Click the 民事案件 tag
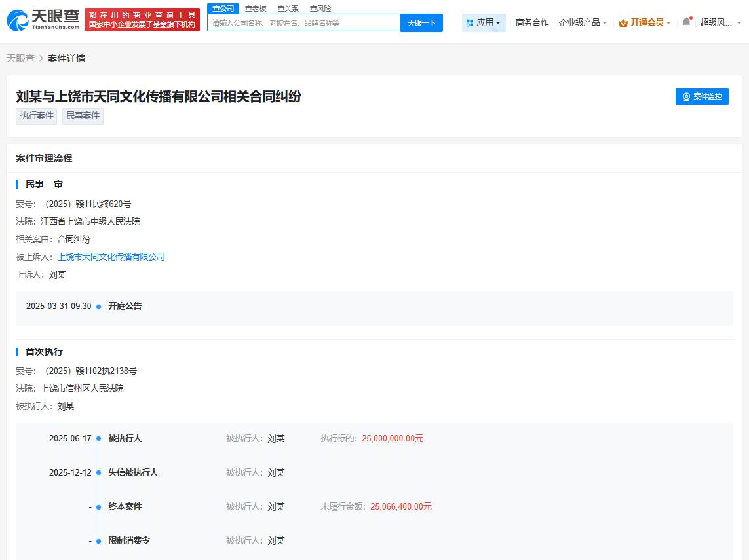The height and width of the screenshot is (560, 749). click(83, 116)
